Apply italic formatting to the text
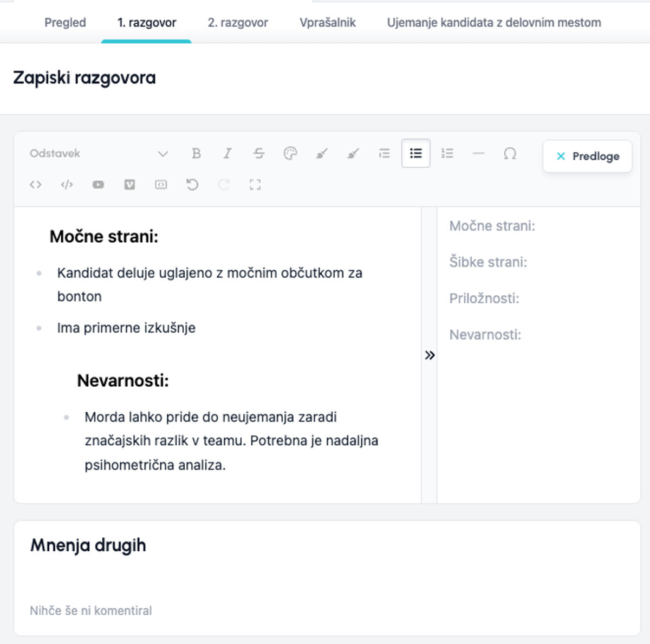650x644 pixels. (x=227, y=153)
